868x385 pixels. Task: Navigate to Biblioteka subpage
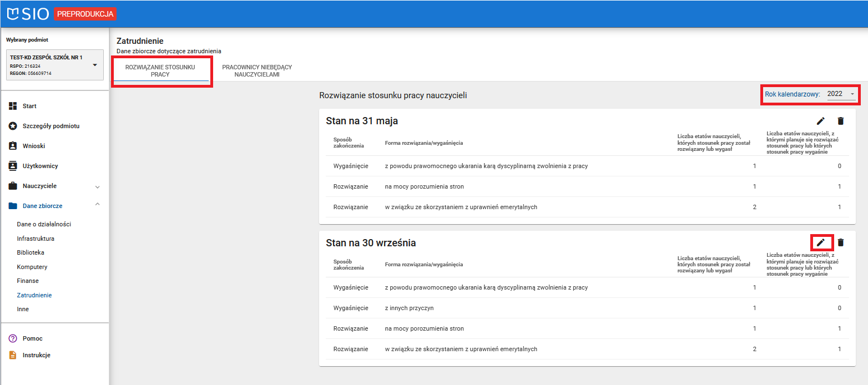31,252
